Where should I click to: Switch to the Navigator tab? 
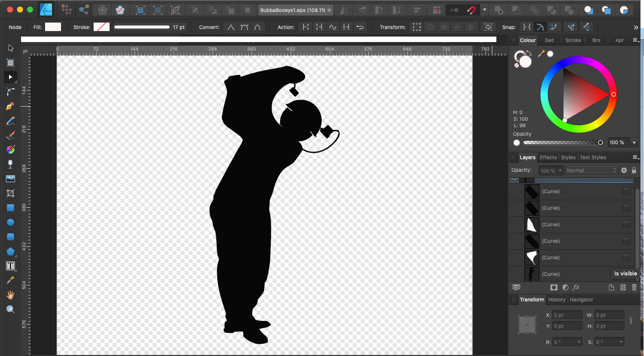click(581, 299)
